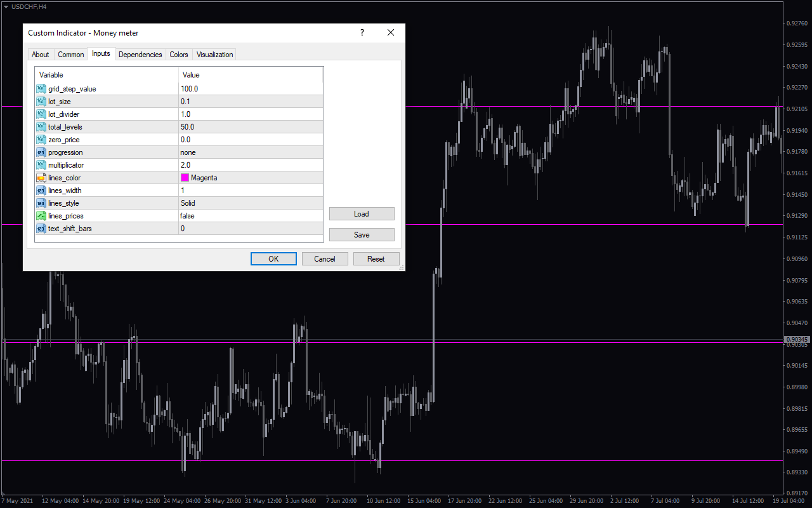Click the grid_step_value variable type icon
The height and width of the screenshot is (508, 812).
coord(41,89)
